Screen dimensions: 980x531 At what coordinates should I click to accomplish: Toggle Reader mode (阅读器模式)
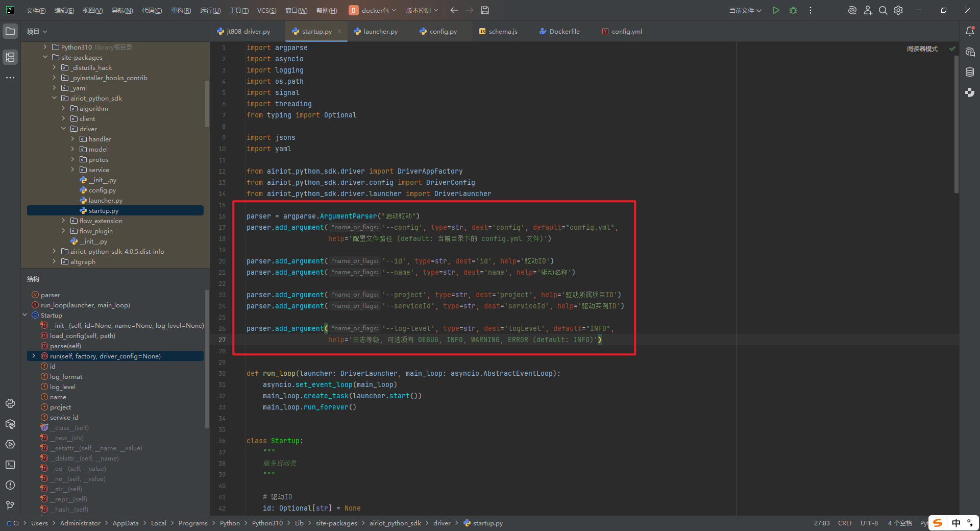click(x=922, y=49)
